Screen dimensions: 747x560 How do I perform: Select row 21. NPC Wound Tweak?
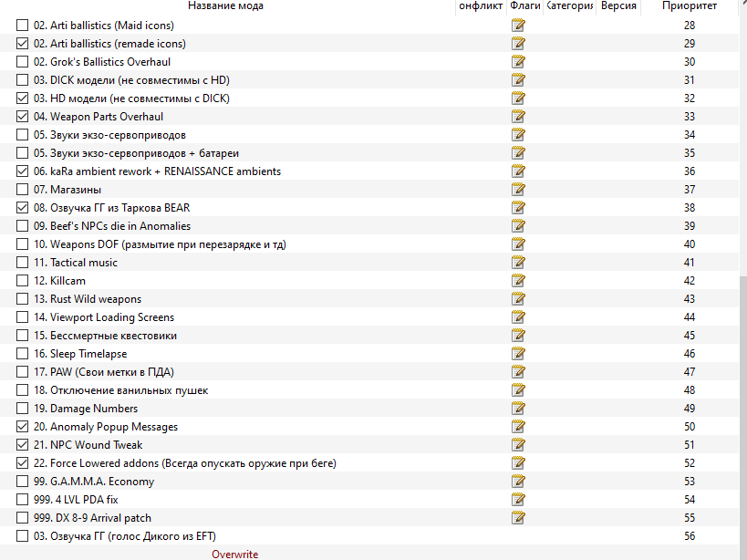coord(369,445)
